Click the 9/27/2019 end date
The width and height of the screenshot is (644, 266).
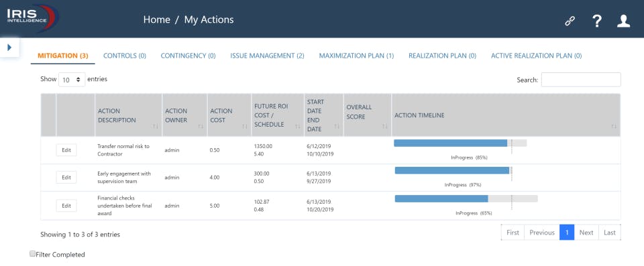click(x=319, y=181)
